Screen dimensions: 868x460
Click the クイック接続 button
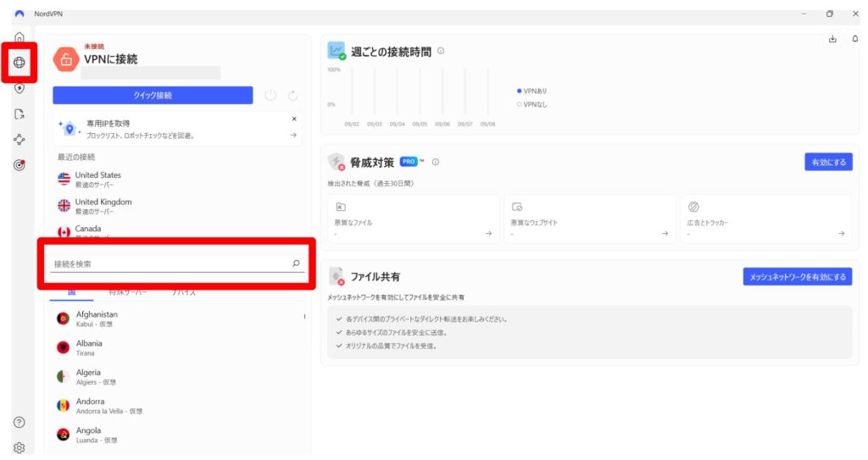pos(153,95)
